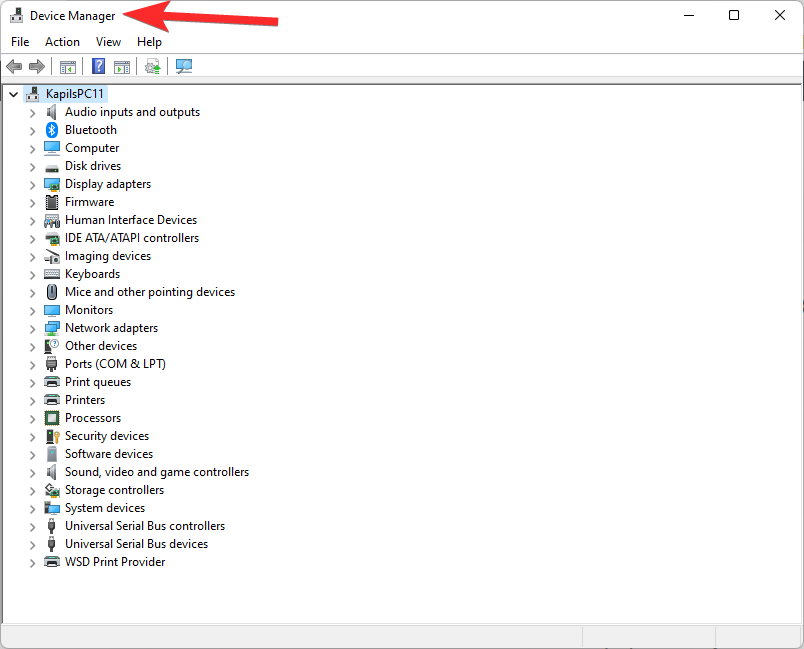Click the Universal Serial Bus controllers icon
804x649 pixels.
pyautogui.click(x=51, y=526)
